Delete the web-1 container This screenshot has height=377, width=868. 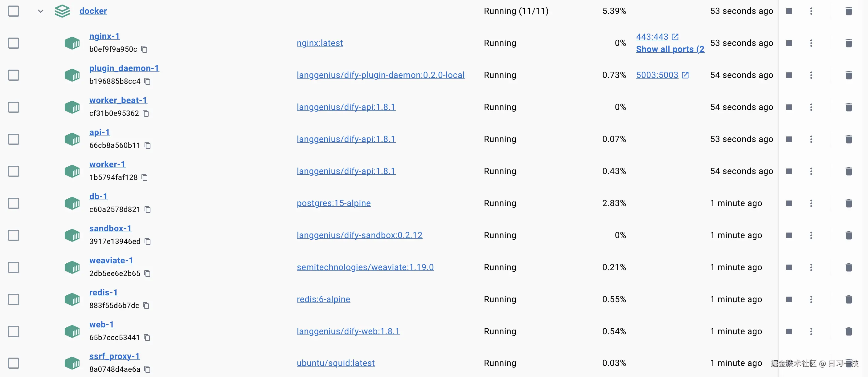(849, 331)
